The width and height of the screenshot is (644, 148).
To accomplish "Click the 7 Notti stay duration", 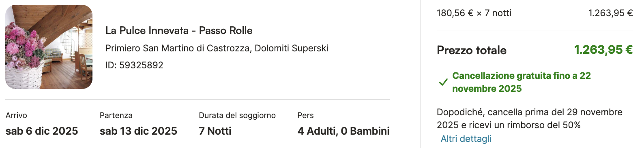I will point(215,131).
